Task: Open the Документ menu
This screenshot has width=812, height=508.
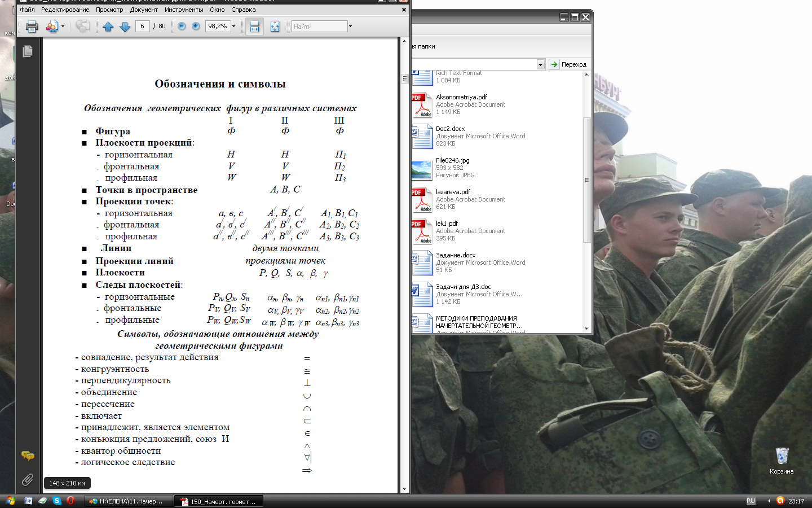Action: pyautogui.click(x=144, y=10)
